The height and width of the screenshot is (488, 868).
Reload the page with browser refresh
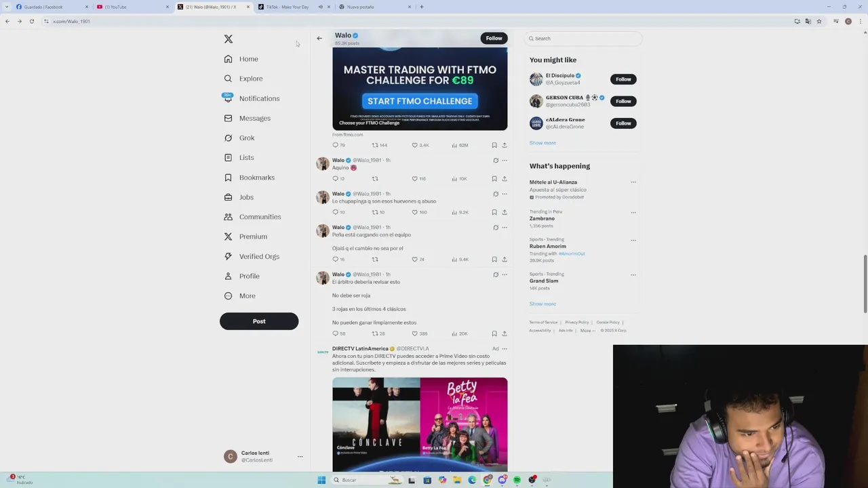[31, 21]
